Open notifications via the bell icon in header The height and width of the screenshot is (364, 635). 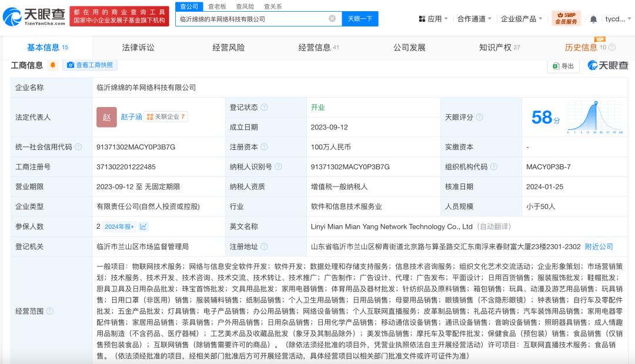(593, 19)
